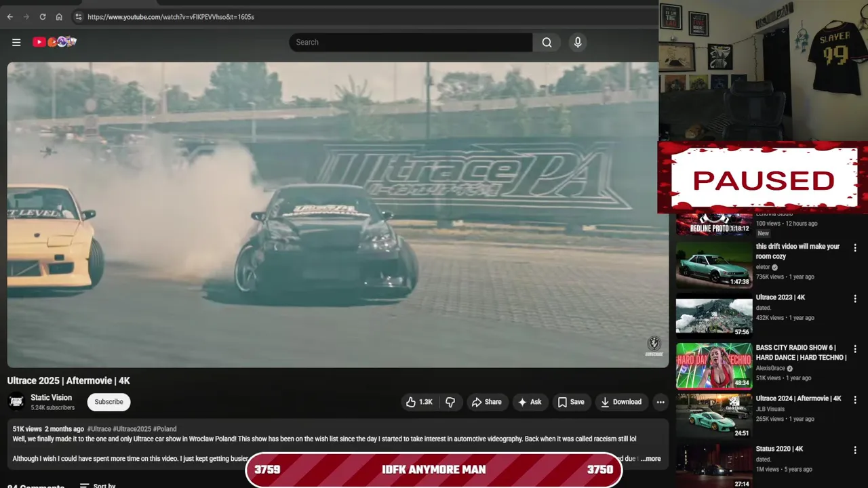Open options for Status 2020 suggestion

click(855, 450)
